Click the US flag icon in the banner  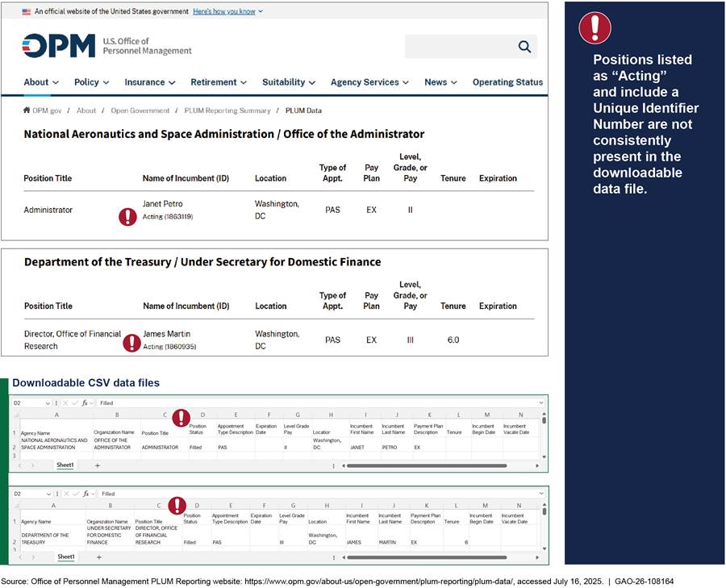point(27,12)
